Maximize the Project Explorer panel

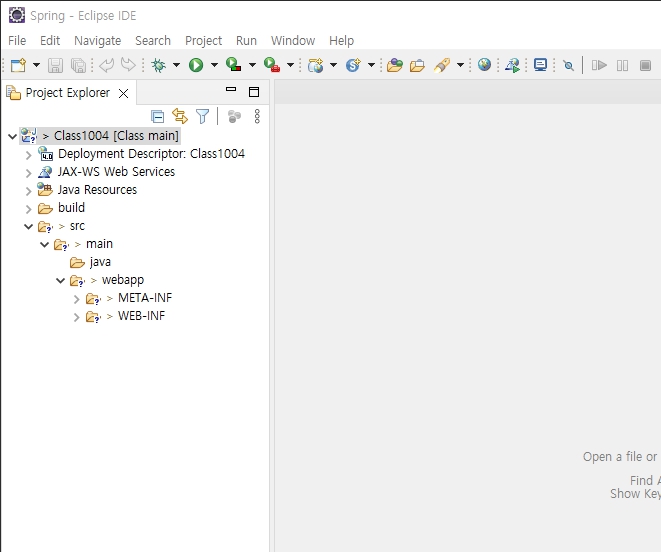click(x=254, y=92)
